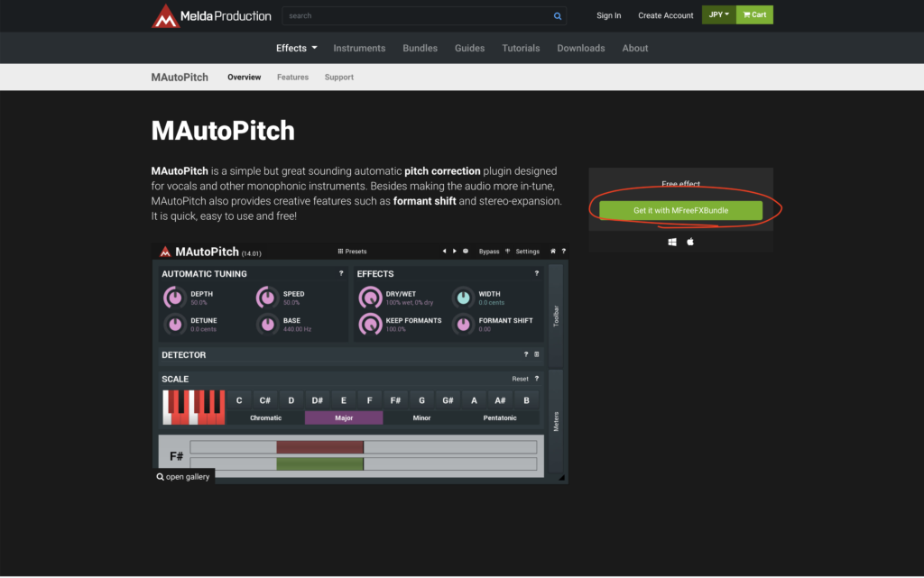
Task: Click the Depth knob in the plugin
Action: tap(173, 298)
